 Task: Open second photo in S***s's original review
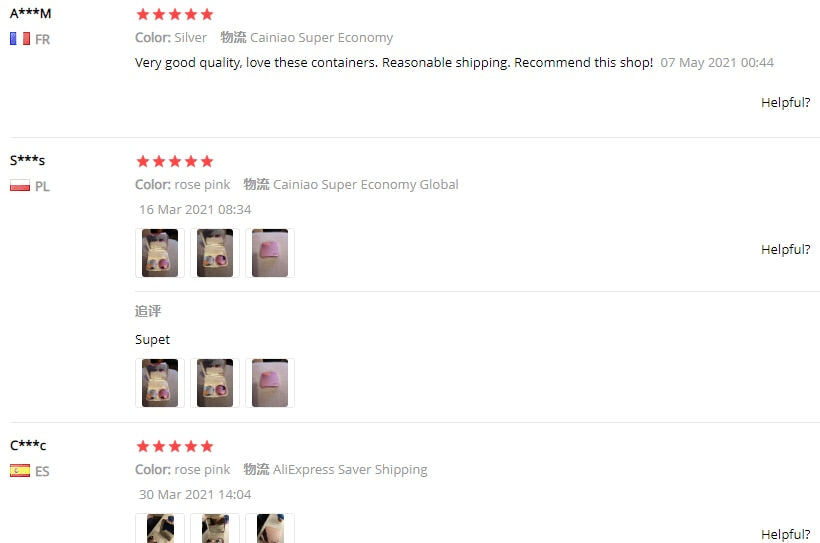click(x=215, y=253)
